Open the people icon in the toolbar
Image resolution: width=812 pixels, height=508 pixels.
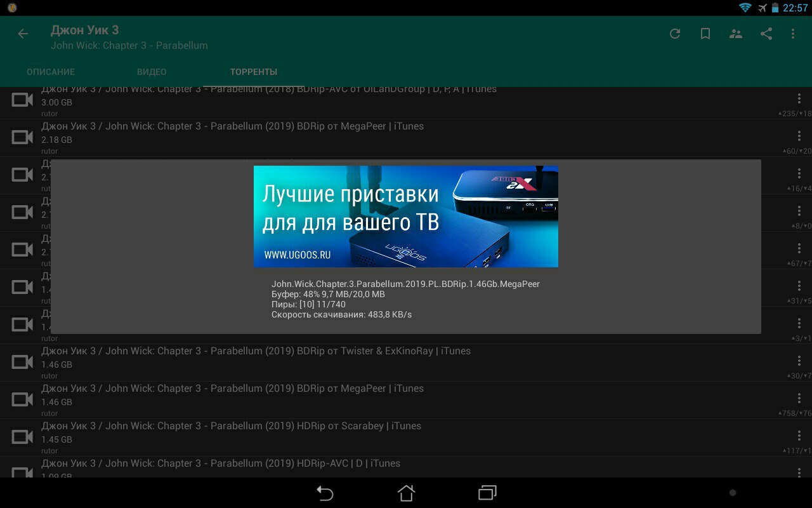click(736, 34)
